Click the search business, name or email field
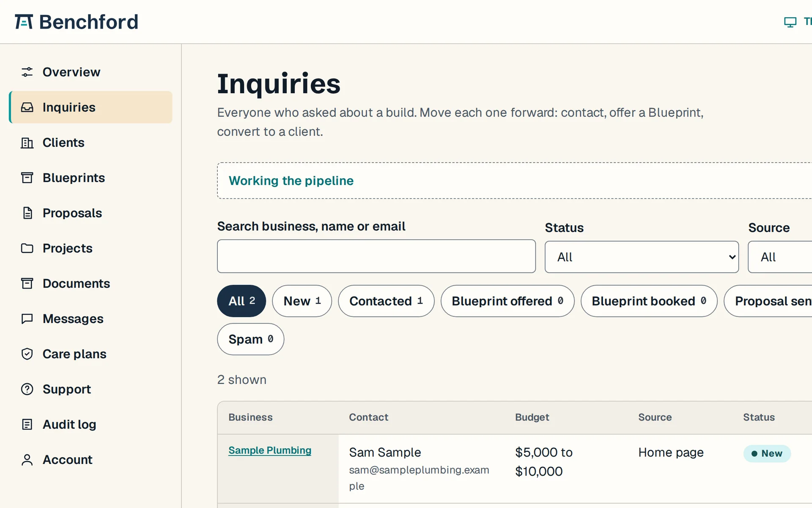812x508 pixels. [376, 256]
